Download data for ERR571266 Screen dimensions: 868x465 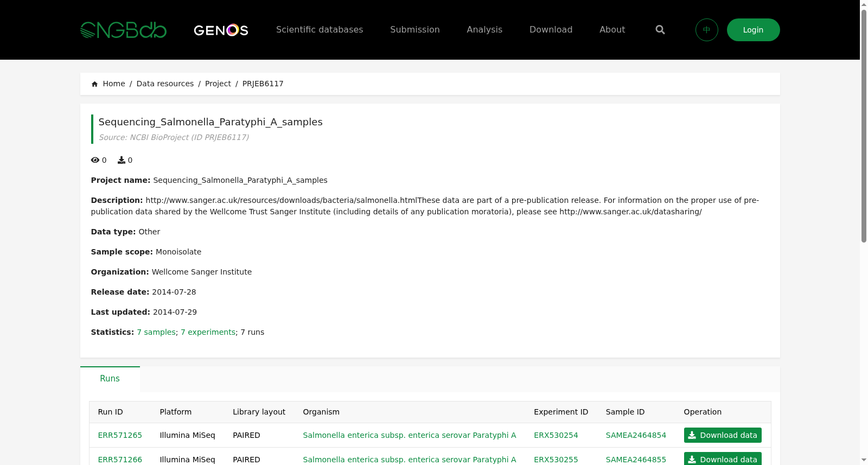tap(723, 459)
